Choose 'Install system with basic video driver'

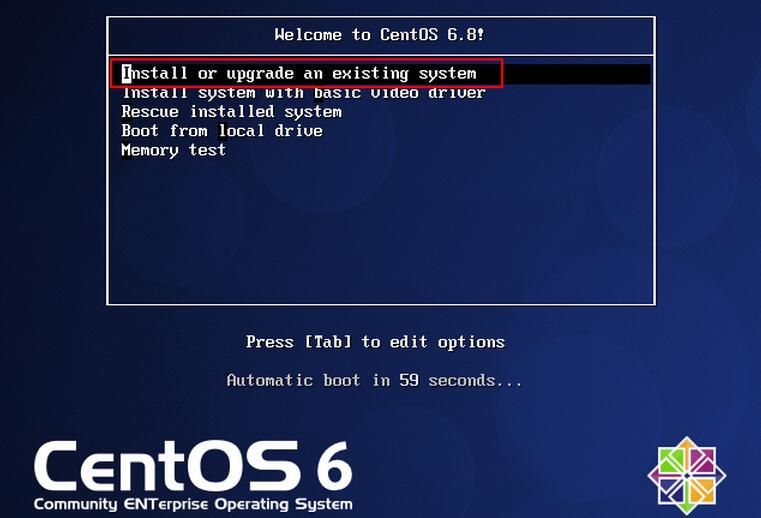coord(303,93)
